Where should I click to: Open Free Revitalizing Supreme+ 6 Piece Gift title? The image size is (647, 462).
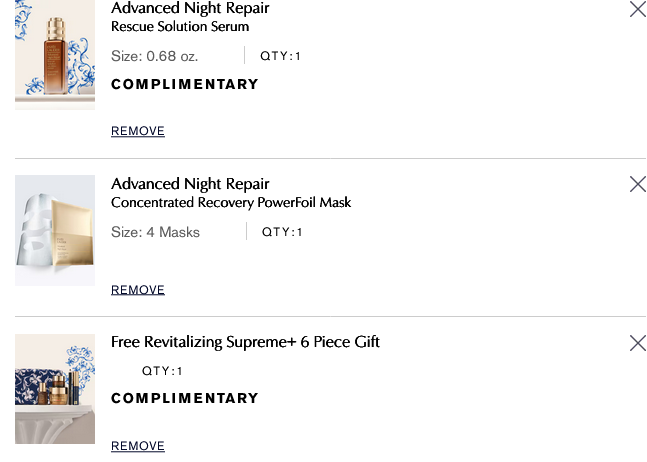tap(245, 342)
